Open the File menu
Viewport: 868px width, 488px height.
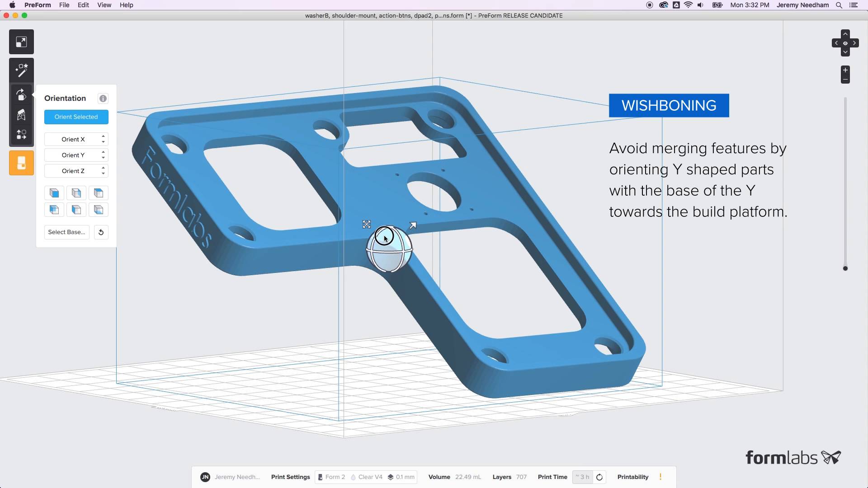pyautogui.click(x=64, y=5)
